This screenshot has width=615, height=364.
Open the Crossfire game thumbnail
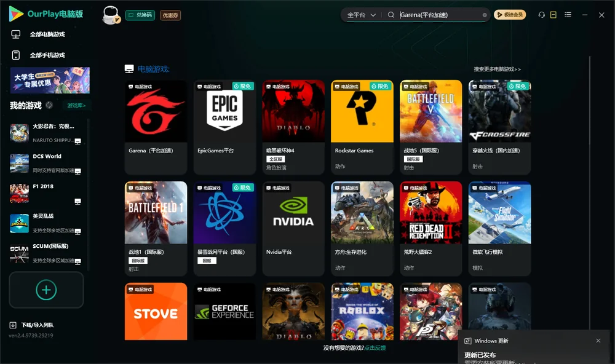coord(499,111)
